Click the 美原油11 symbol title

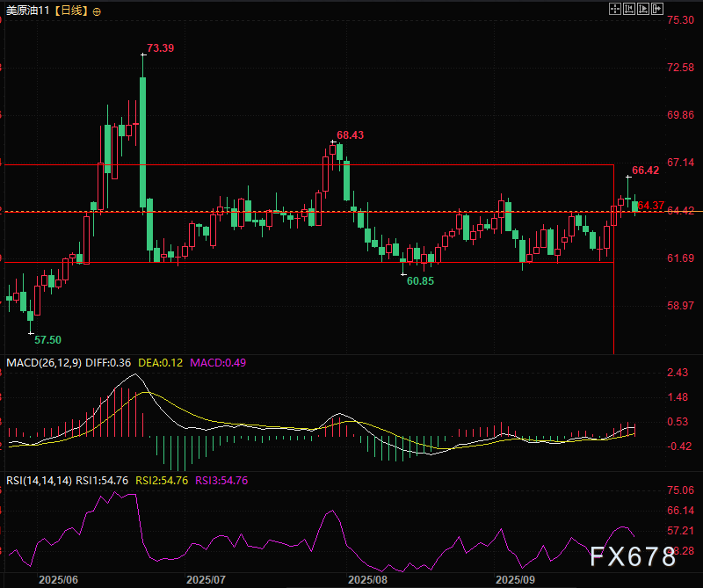pyautogui.click(x=27, y=11)
